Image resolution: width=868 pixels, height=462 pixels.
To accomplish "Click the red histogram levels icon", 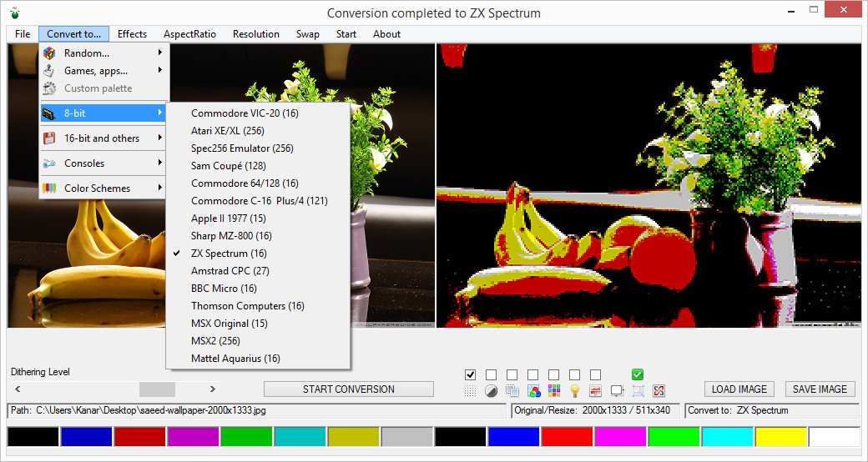I will point(596,391).
